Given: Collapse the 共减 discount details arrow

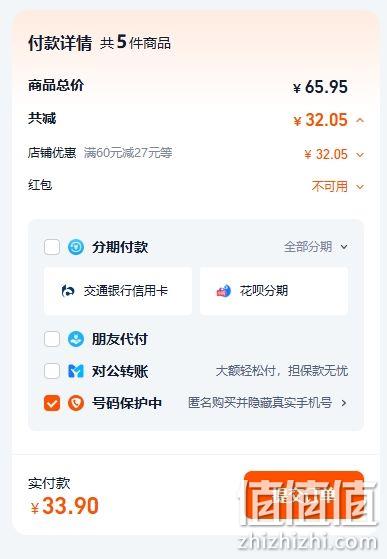Looking at the screenshot, I should pos(360,120).
